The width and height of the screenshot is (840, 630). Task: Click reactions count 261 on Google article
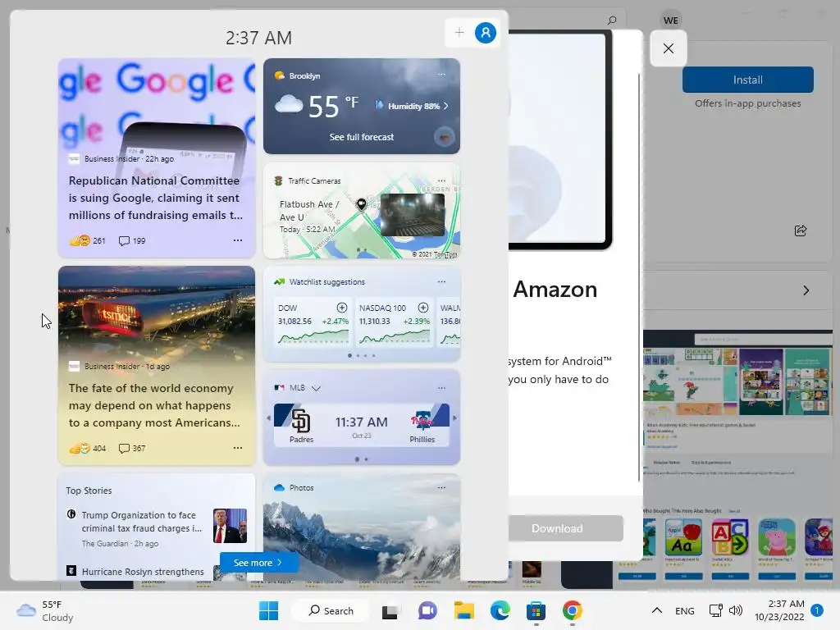pyautogui.click(x=88, y=240)
